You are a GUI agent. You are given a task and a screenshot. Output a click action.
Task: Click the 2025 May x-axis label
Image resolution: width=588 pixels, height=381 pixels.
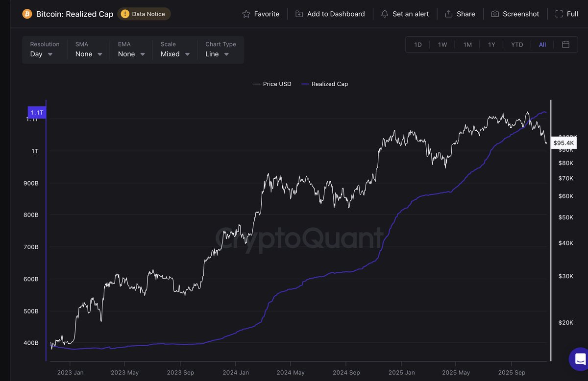click(456, 373)
